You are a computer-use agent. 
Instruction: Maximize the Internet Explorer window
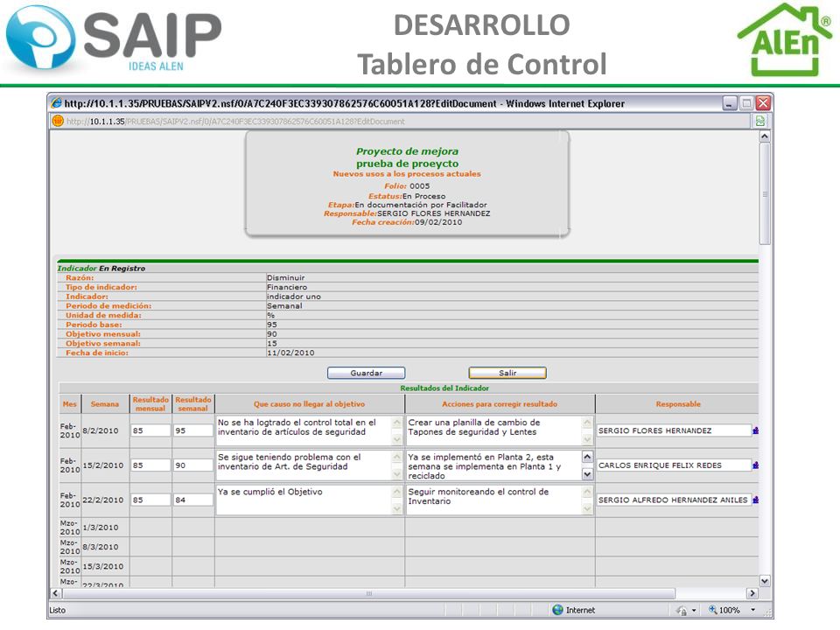click(746, 103)
